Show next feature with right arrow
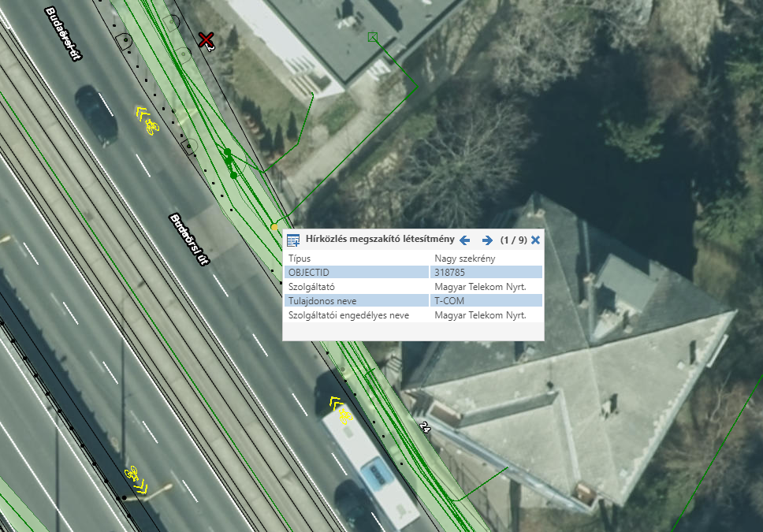763x532 pixels. coord(487,240)
